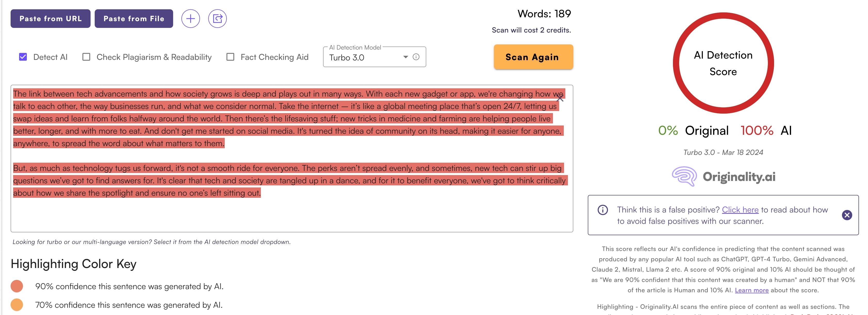This screenshot has height=315, width=868.
Task: Click the Originality.ai brain logo
Action: (684, 176)
